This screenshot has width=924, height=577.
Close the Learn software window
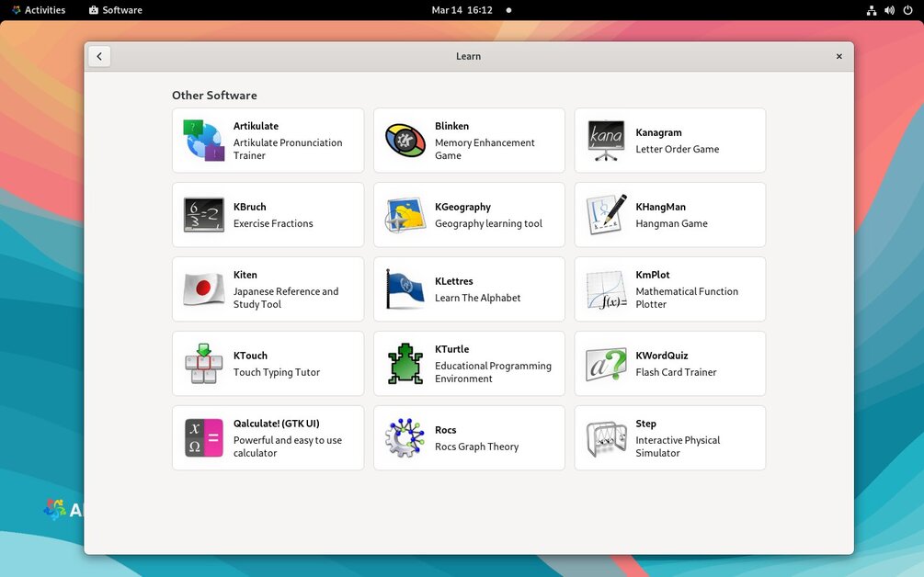click(839, 57)
